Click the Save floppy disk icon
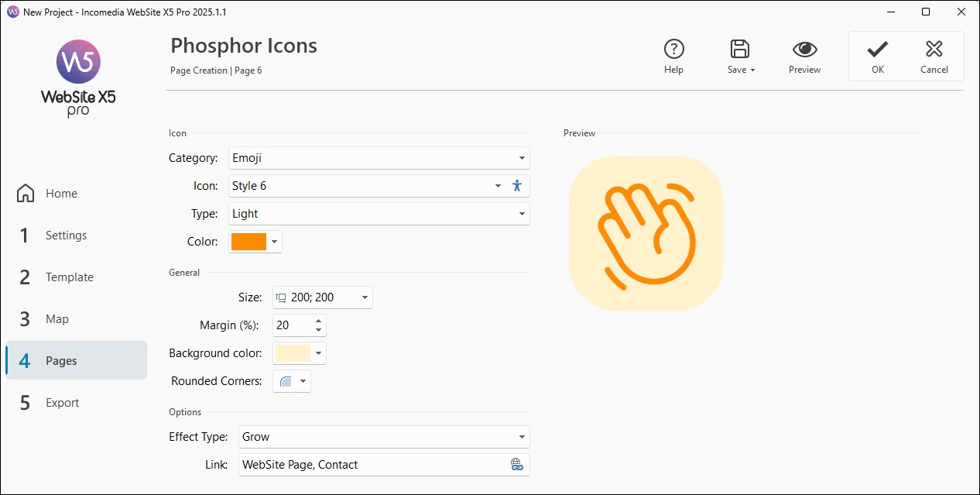 [x=740, y=50]
